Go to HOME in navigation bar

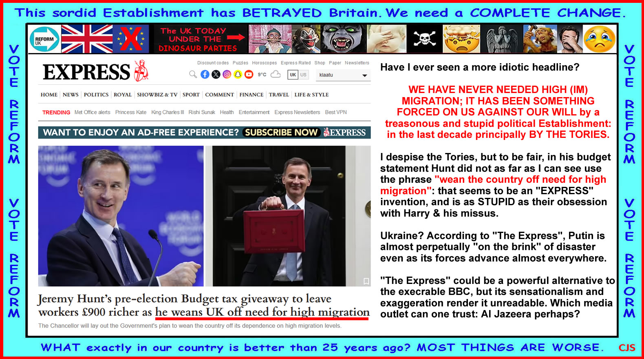[49, 95]
